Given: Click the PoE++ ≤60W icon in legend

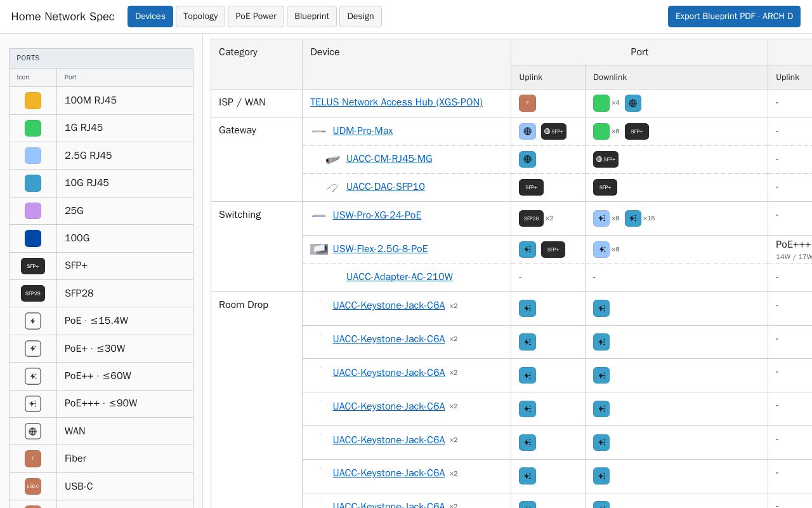Looking at the screenshot, I should pyautogui.click(x=33, y=376).
